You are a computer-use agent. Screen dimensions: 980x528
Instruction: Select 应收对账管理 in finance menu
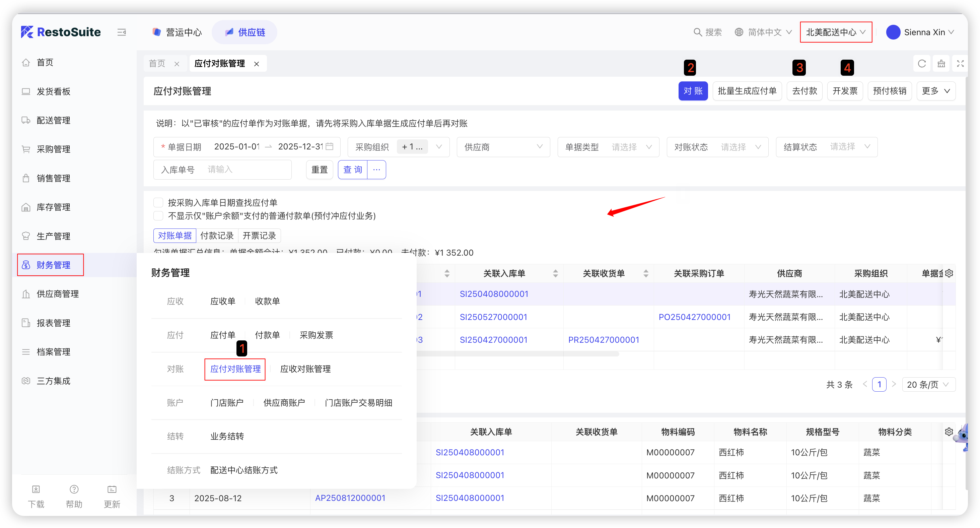click(x=305, y=369)
